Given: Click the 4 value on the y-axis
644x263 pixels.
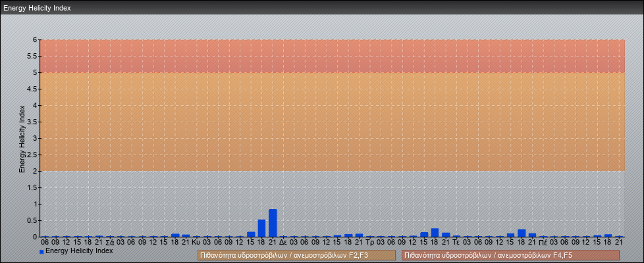Looking at the screenshot, I should (36, 105).
